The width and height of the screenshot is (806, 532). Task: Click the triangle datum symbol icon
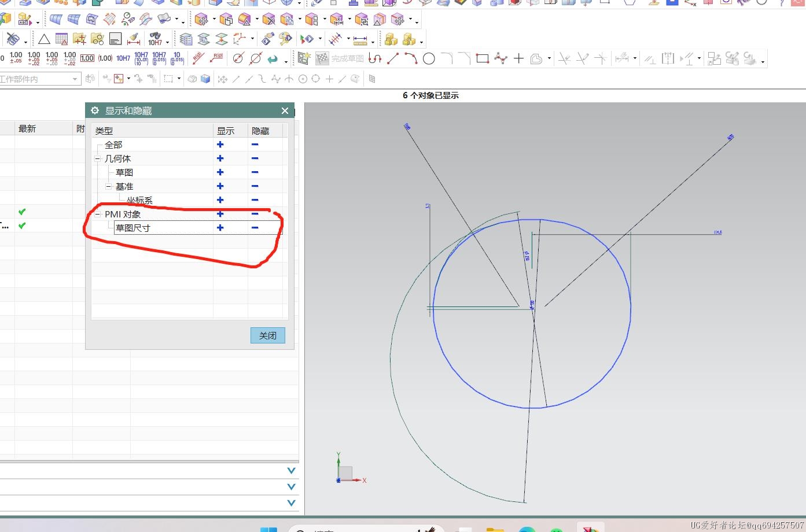tap(44, 39)
